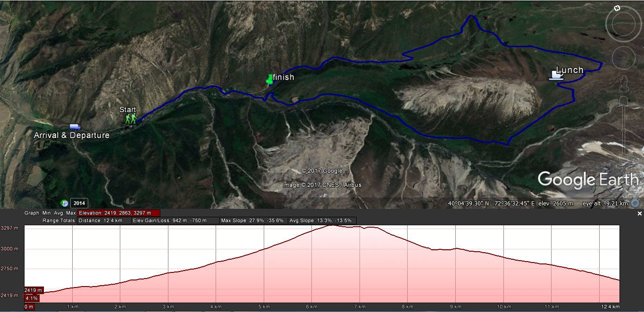The width and height of the screenshot is (644, 312).
Task: Click the Google Earth logo
Action: (588, 180)
